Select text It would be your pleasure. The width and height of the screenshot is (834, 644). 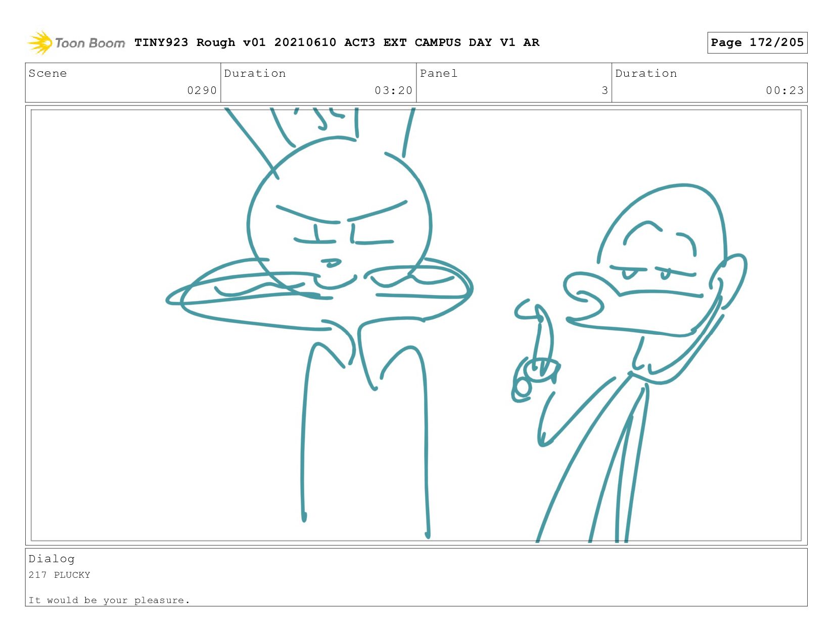click(109, 600)
